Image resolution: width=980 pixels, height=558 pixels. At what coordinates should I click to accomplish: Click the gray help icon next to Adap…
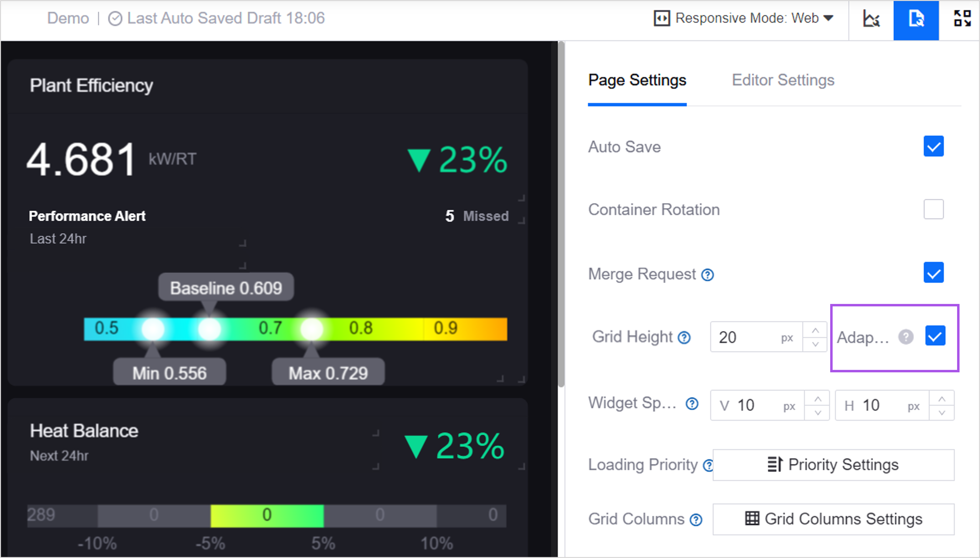point(906,337)
